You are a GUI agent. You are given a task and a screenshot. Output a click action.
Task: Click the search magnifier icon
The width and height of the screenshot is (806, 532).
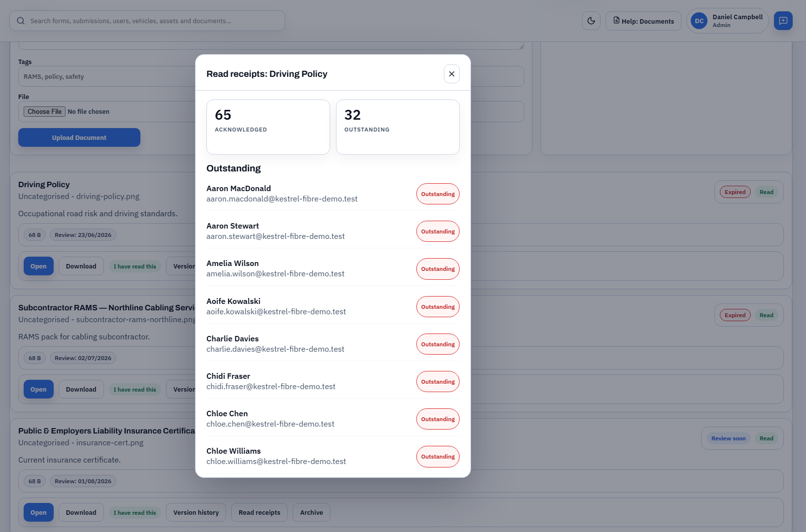tap(21, 21)
